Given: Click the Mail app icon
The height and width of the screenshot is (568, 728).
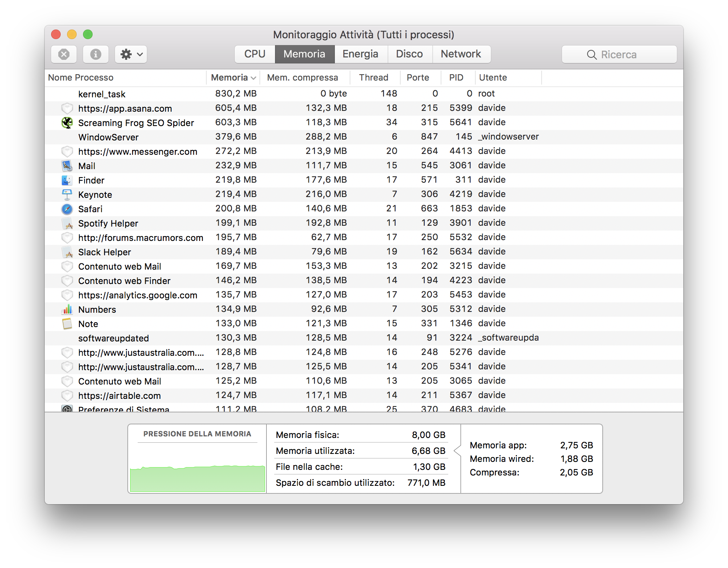Looking at the screenshot, I should [67, 166].
